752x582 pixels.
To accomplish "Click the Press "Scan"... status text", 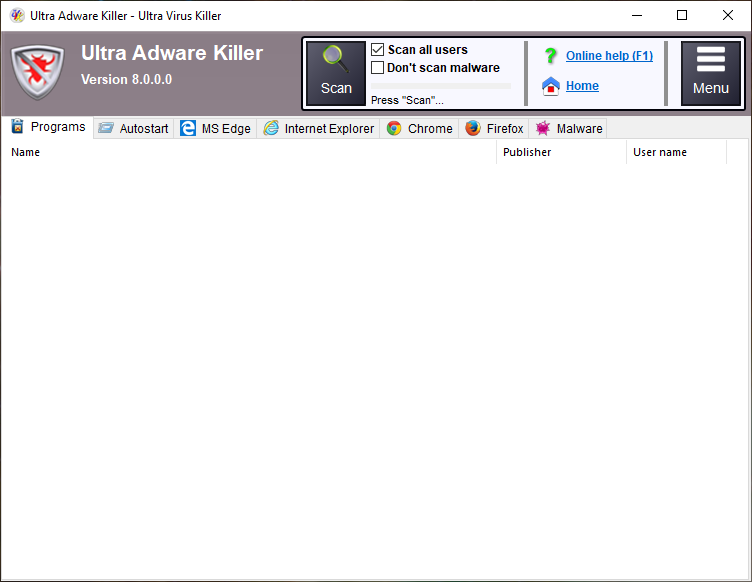I will coord(407,100).
